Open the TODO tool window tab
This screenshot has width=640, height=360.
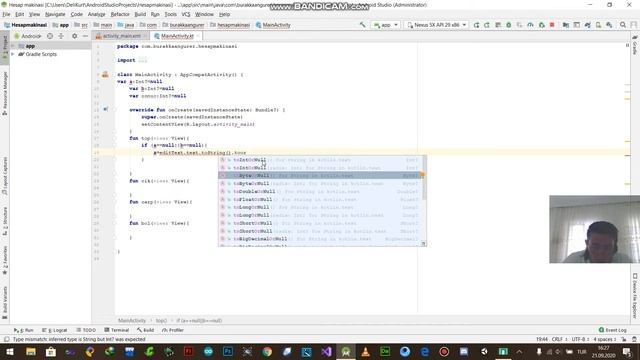click(x=86, y=330)
